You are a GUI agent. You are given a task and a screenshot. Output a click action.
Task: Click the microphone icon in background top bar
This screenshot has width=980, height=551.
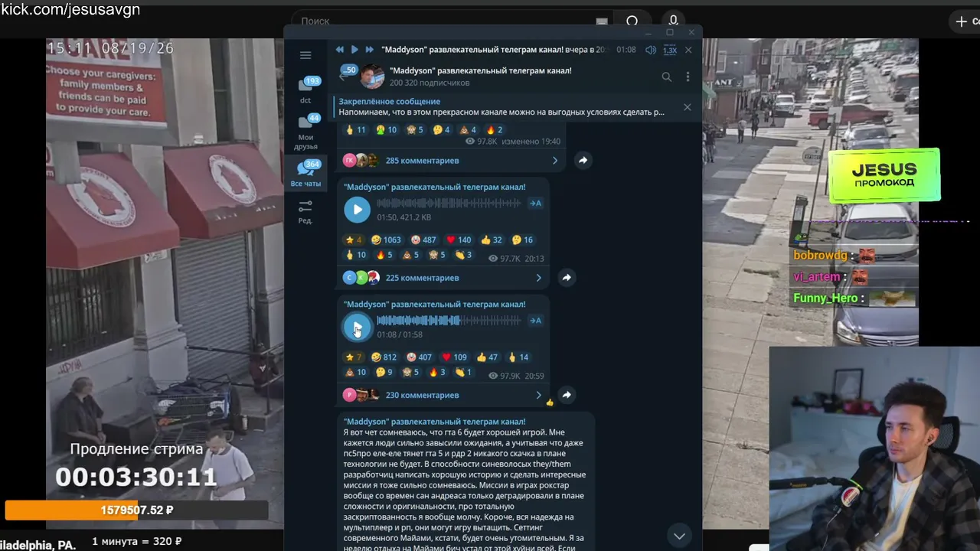coord(673,21)
